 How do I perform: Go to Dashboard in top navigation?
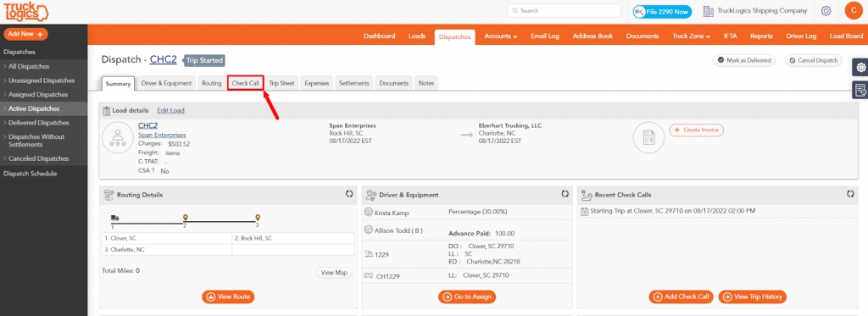point(379,36)
